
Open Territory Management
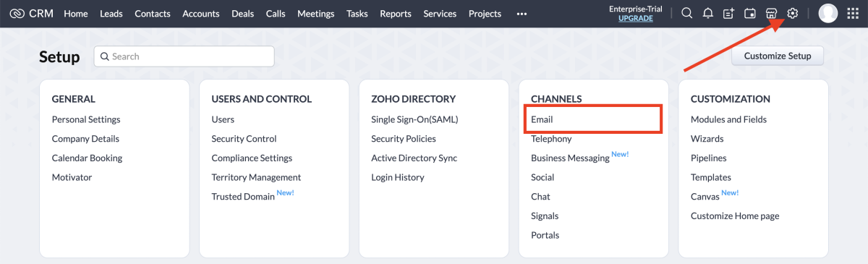tap(257, 177)
